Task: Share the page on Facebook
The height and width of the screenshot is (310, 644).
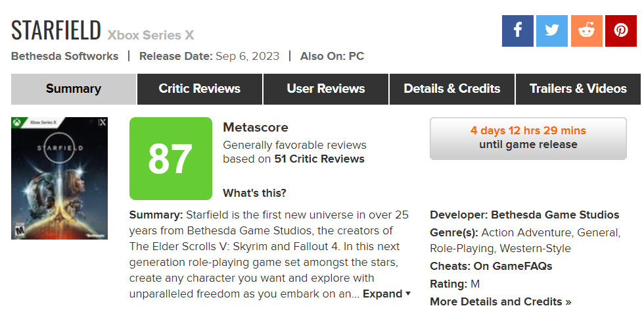Action: [518, 30]
